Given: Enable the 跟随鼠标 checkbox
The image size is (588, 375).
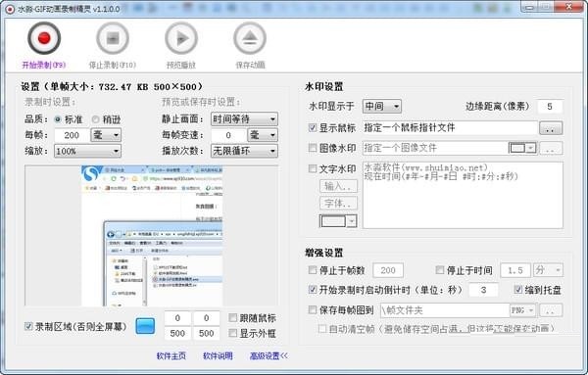Looking at the screenshot, I should tap(233, 317).
